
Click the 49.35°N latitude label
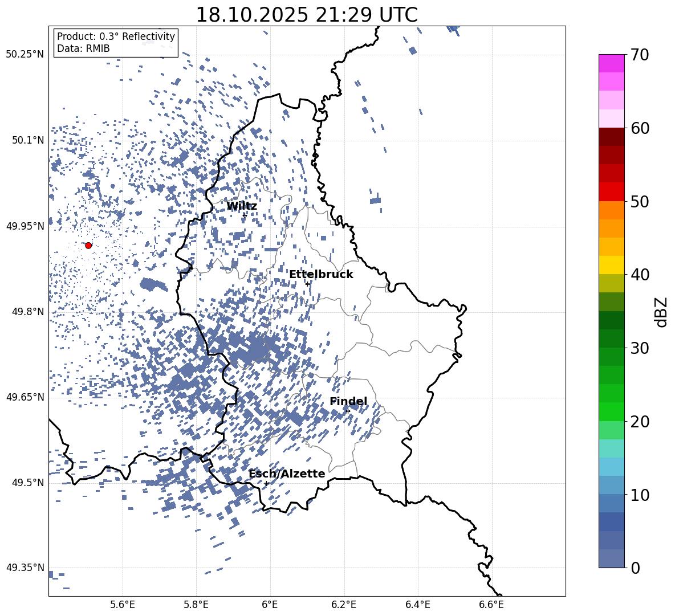(x=25, y=568)
